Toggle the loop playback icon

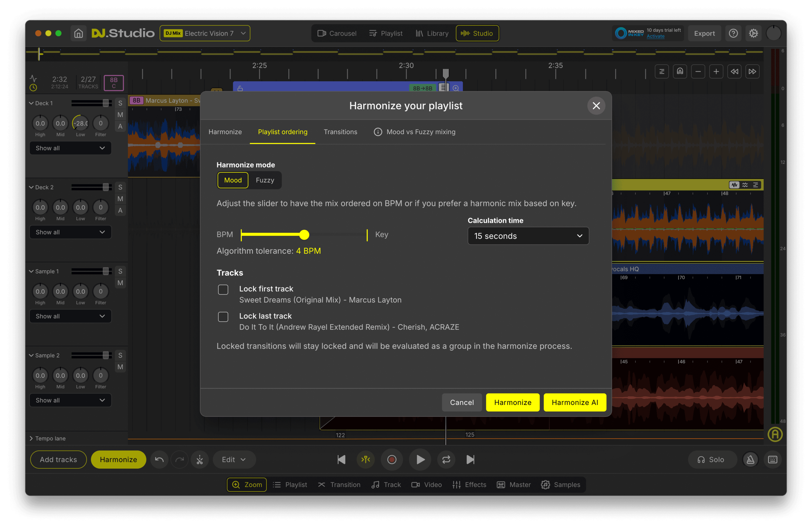(x=446, y=459)
